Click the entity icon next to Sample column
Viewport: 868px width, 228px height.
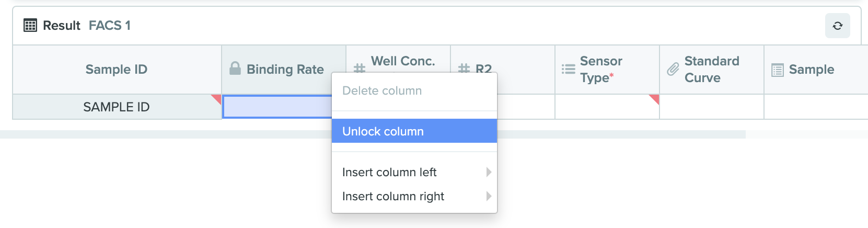(x=777, y=70)
